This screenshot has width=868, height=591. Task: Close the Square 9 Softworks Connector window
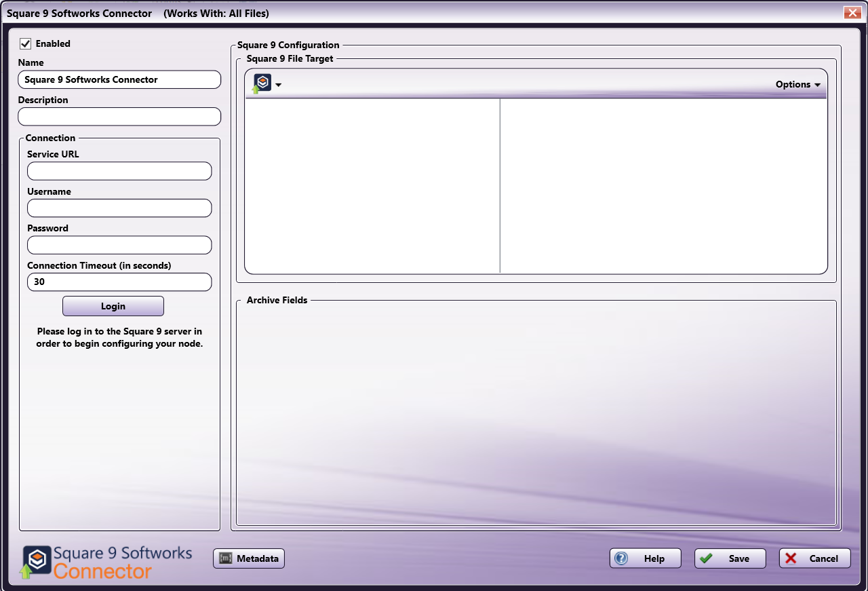pos(852,13)
